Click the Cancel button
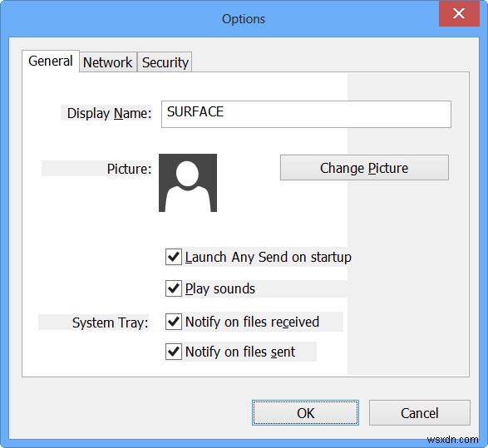Viewport: 488px width, 448px height. coord(420,412)
